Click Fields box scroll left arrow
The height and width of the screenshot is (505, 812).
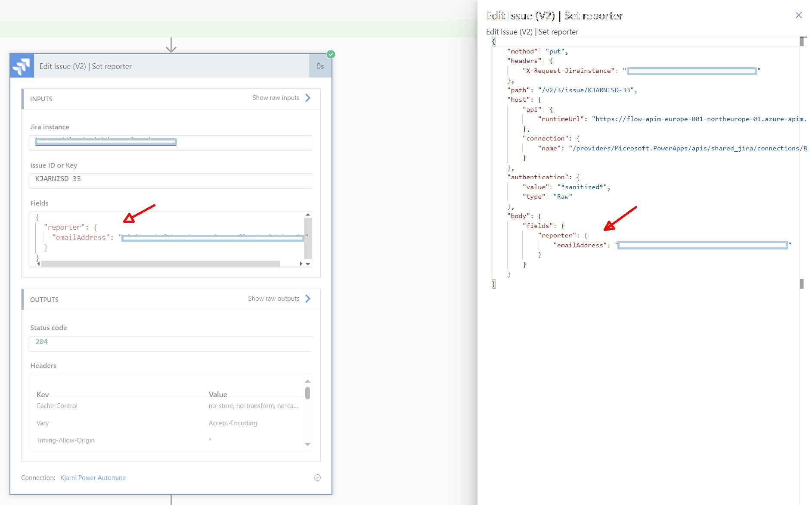pyautogui.click(x=38, y=264)
